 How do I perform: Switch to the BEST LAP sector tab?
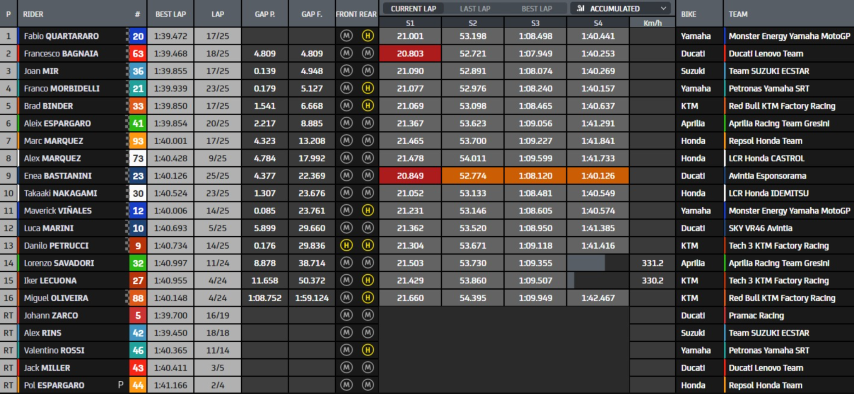pyautogui.click(x=536, y=8)
